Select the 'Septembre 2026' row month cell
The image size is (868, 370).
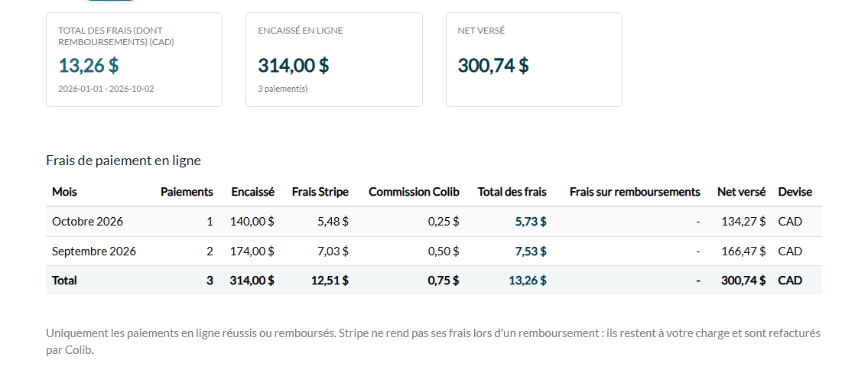94,251
